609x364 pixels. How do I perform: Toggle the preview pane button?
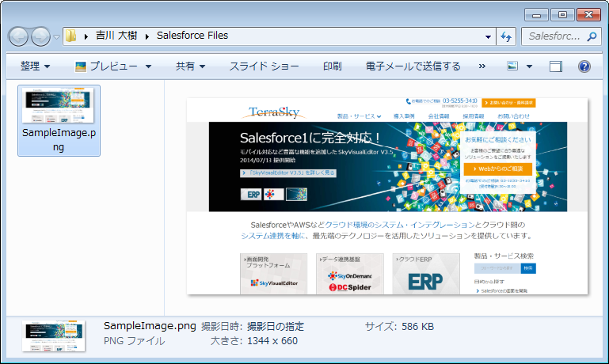click(x=555, y=66)
